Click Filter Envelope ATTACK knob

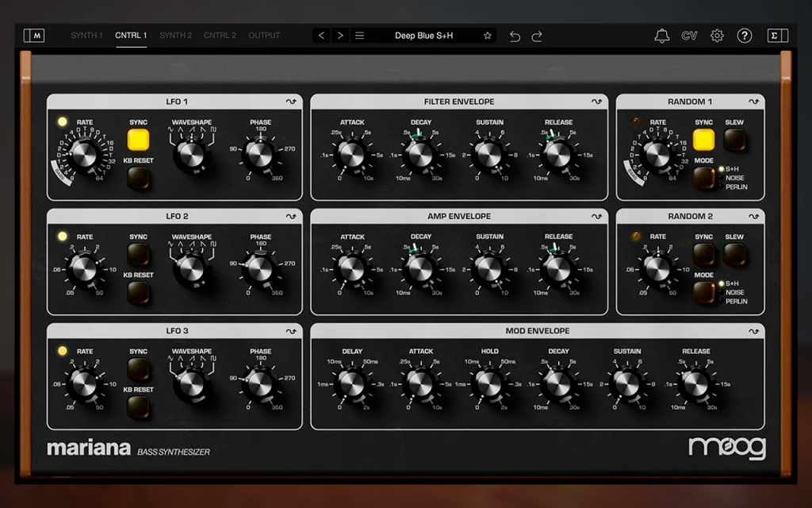[x=351, y=155]
